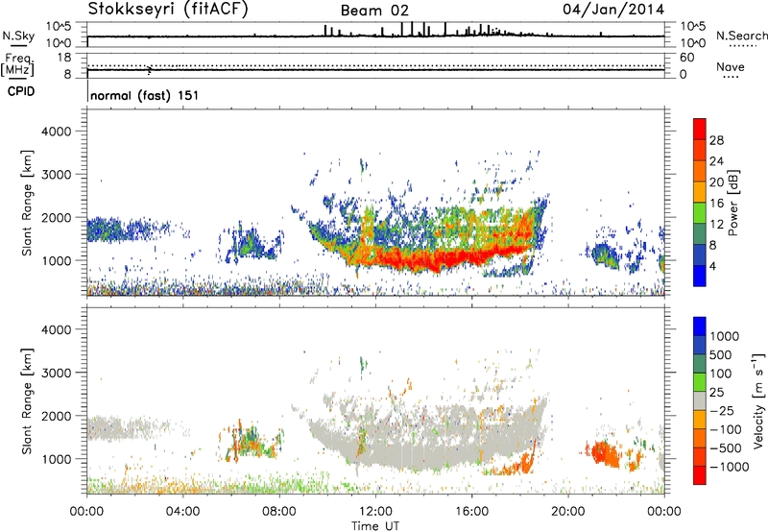Click the 'N.Search' legend label
Viewport: 768px width, 532px height.
[741, 36]
